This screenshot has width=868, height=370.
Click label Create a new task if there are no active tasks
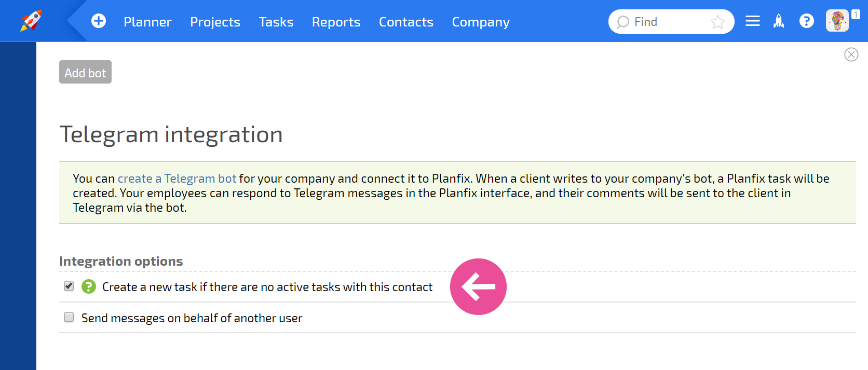click(x=267, y=287)
